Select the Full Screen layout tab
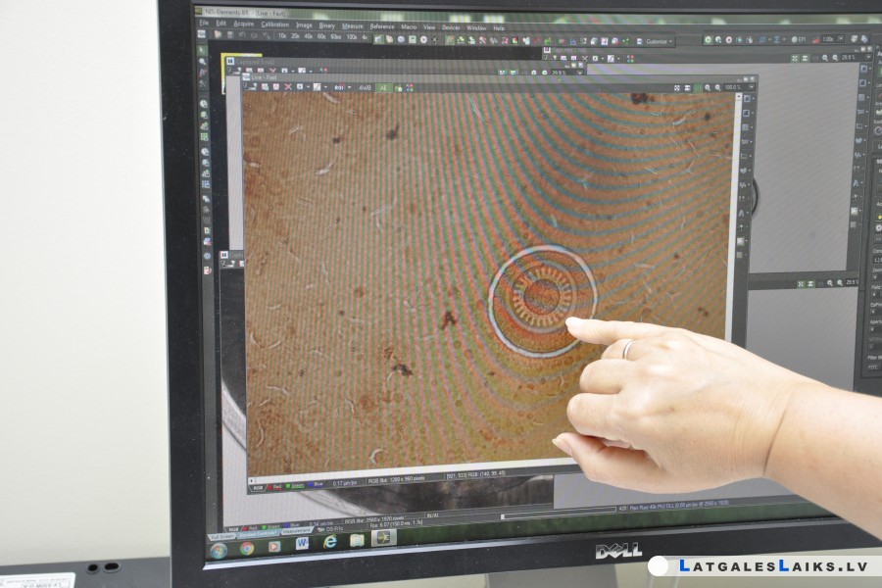Screen dimensions: 882x588 (221, 537)
